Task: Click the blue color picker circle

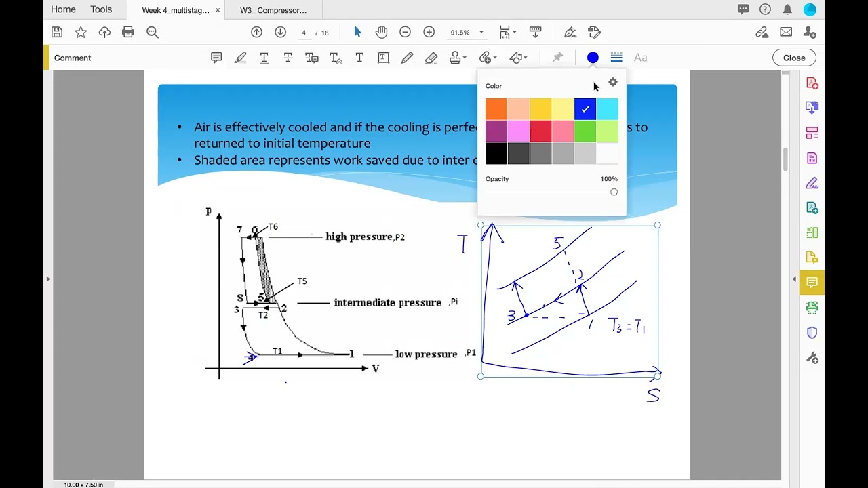Action: (x=593, y=58)
